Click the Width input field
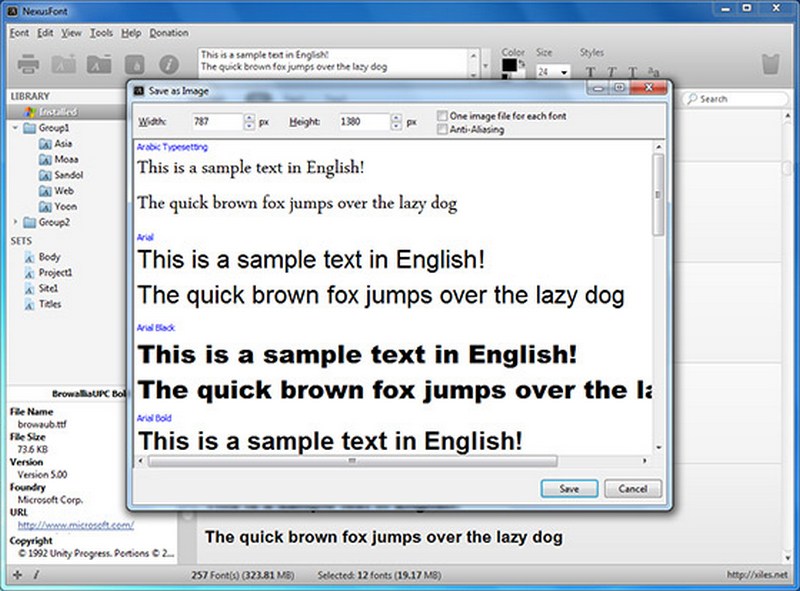This screenshot has height=591, width=800. [x=215, y=122]
